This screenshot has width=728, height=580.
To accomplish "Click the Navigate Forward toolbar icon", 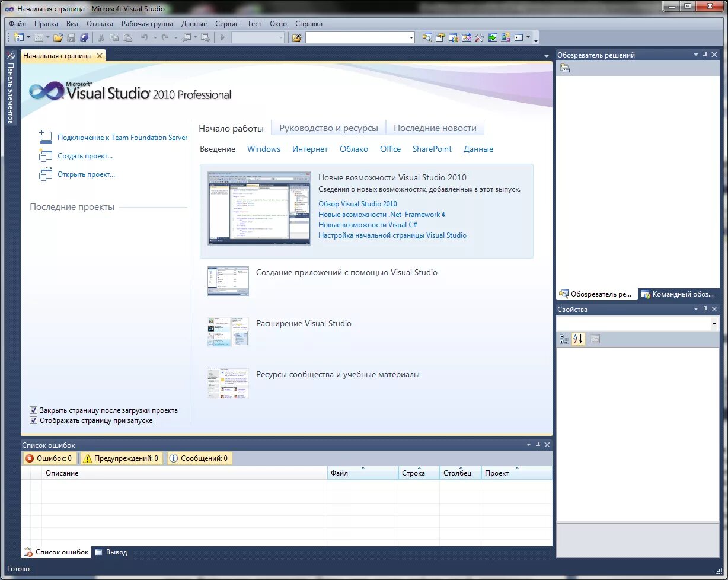I will [x=205, y=37].
